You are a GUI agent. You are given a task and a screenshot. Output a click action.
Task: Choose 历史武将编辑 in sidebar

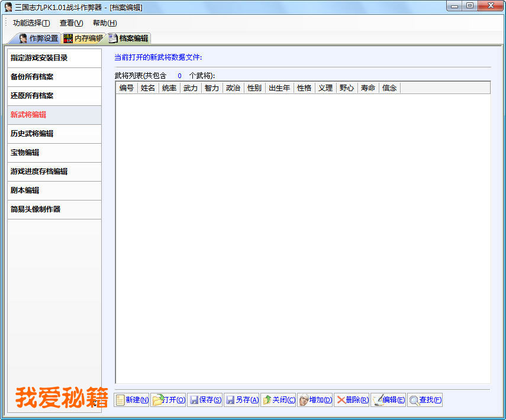pyautogui.click(x=54, y=134)
